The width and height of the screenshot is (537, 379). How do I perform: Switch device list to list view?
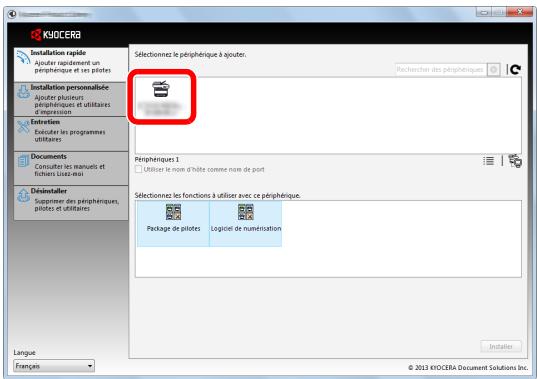(x=488, y=161)
